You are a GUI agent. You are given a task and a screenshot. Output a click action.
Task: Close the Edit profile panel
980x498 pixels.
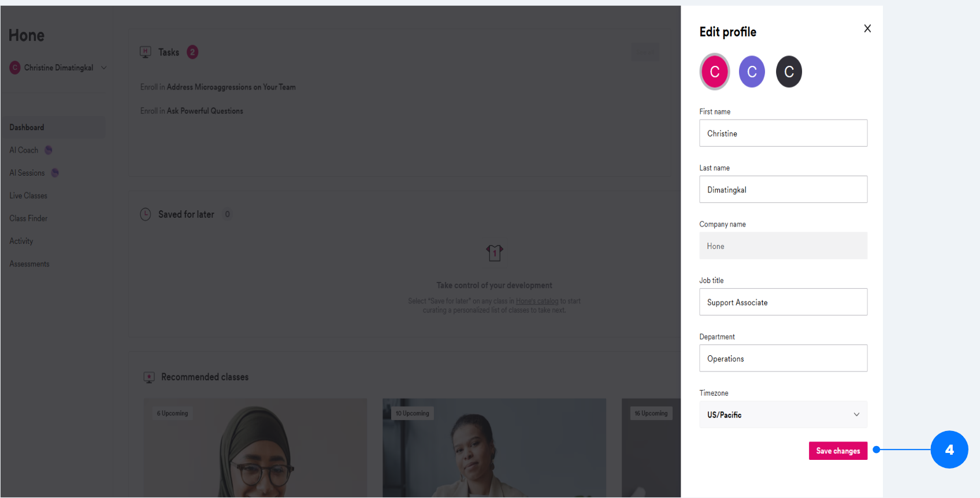point(867,28)
